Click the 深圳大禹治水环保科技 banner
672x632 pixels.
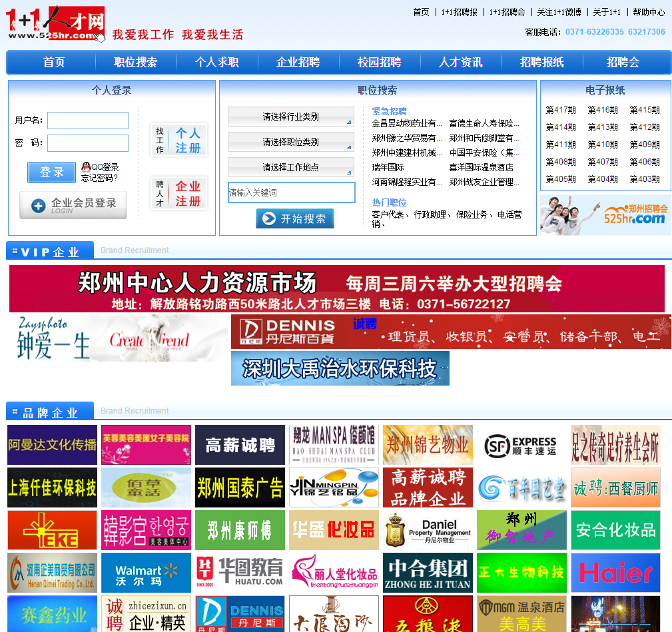(340, 368)
